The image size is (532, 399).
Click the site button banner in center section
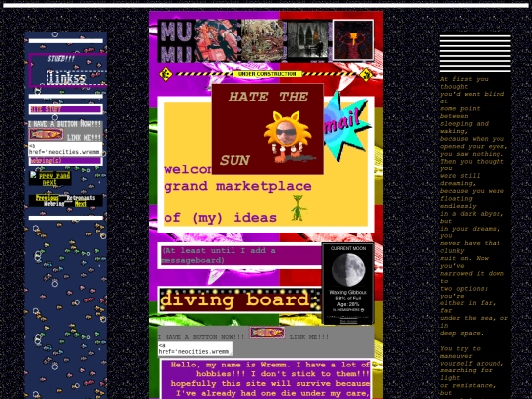click(267, 333)
